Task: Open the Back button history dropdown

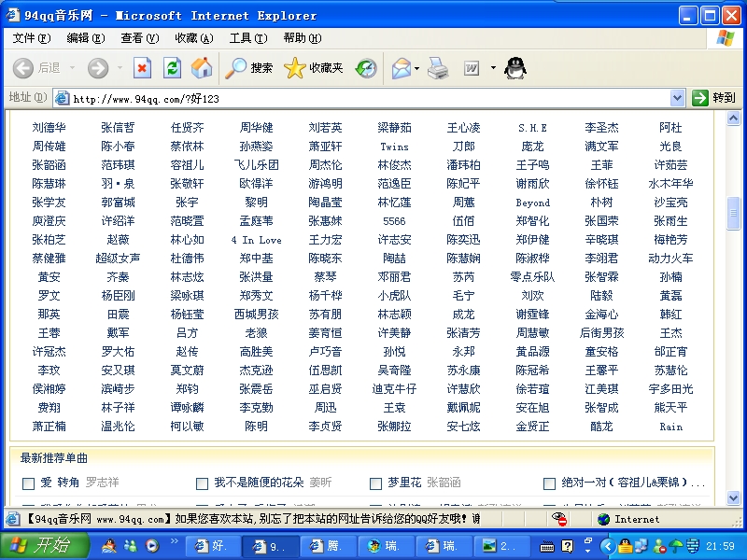Action: pos(72,68)
